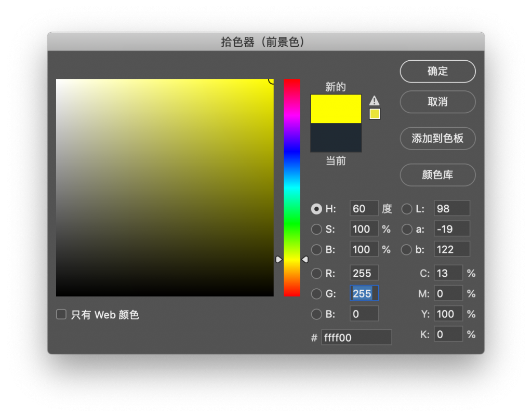Viewport: 532px width, 417px height.
Task: Select the Lab a channel radio button
Action: coord(407,229)
